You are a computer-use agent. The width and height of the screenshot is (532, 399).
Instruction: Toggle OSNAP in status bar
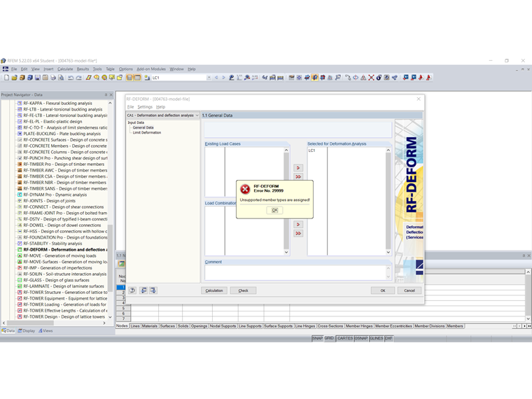tap(361, 338)
